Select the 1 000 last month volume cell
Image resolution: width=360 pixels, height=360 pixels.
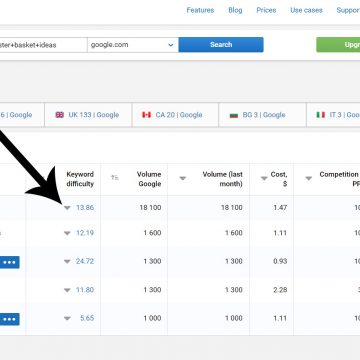pos(234,318)
